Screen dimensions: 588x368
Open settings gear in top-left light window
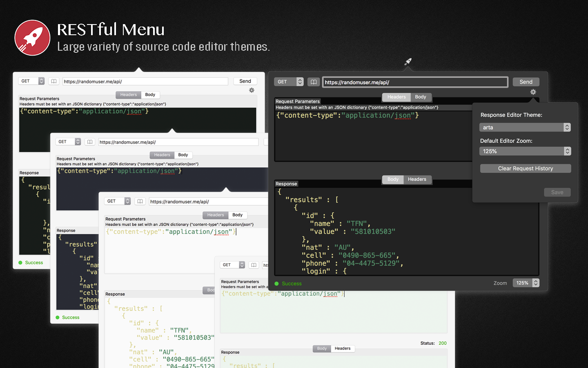pyautogui.click(x=252, y=90)
